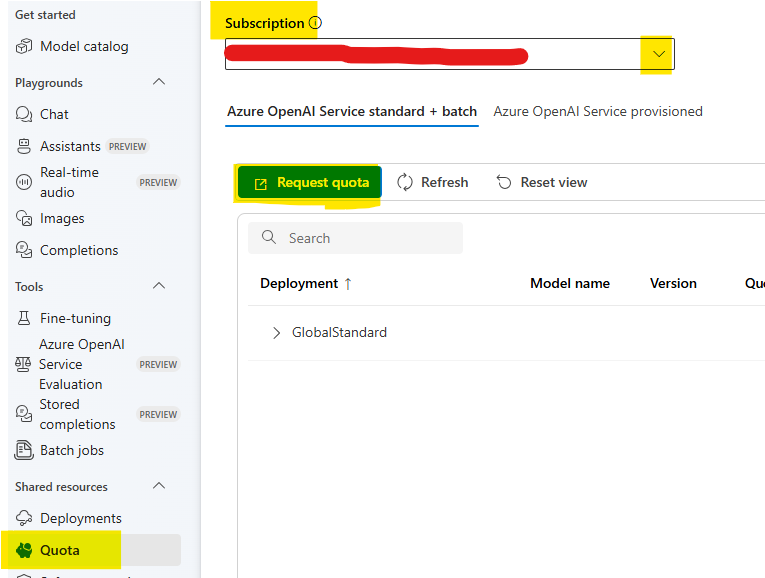Switch to Azure OpenAI Service standard + batch tab
Image resolution: width=765 pixels, height=578 pixels.
[352, 112]
